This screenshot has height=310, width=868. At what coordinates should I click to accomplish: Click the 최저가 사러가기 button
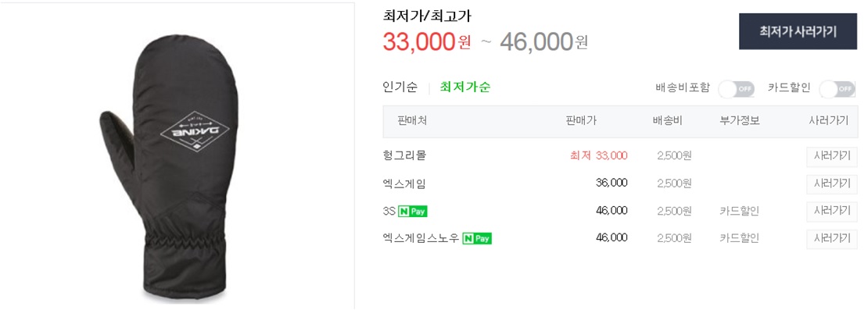point(798,31)
